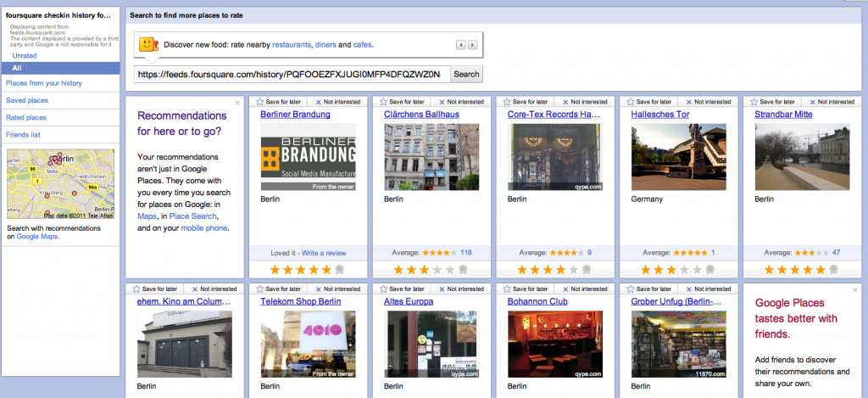
Task: Open the Place Search link
Action: click(x=193, y=216)
